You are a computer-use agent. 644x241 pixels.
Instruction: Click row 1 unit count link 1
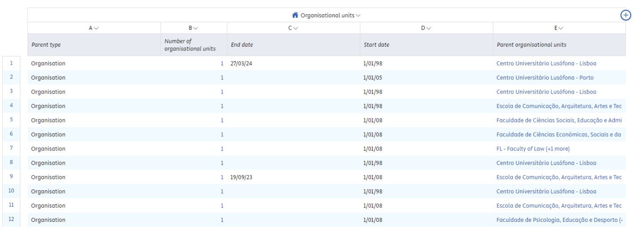coord(222,63)
